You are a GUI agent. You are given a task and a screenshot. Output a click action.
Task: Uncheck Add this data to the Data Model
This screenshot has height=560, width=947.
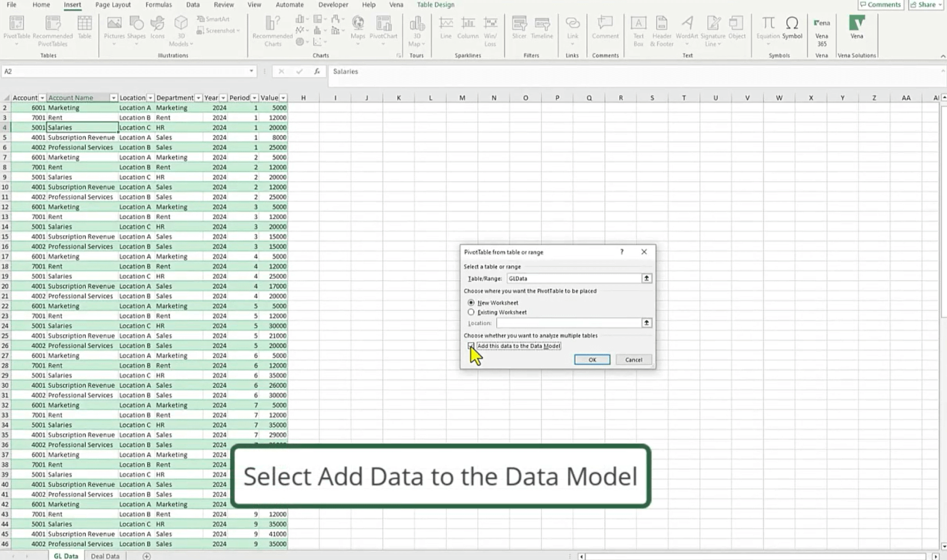(x=471, y=346)
